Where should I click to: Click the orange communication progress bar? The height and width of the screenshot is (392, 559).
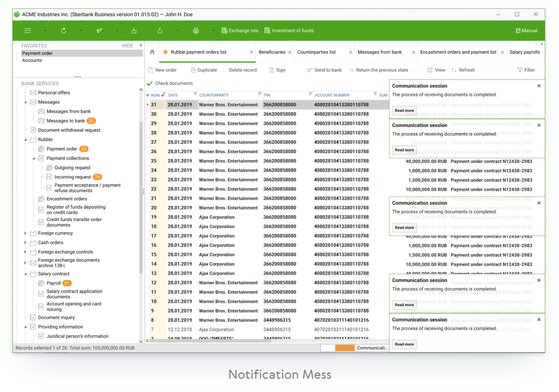(345, 348)
